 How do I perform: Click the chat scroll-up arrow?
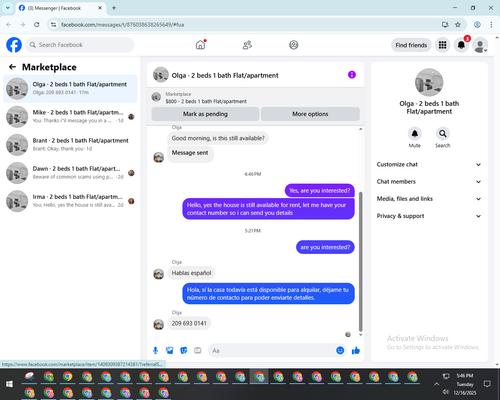[360, 129]
